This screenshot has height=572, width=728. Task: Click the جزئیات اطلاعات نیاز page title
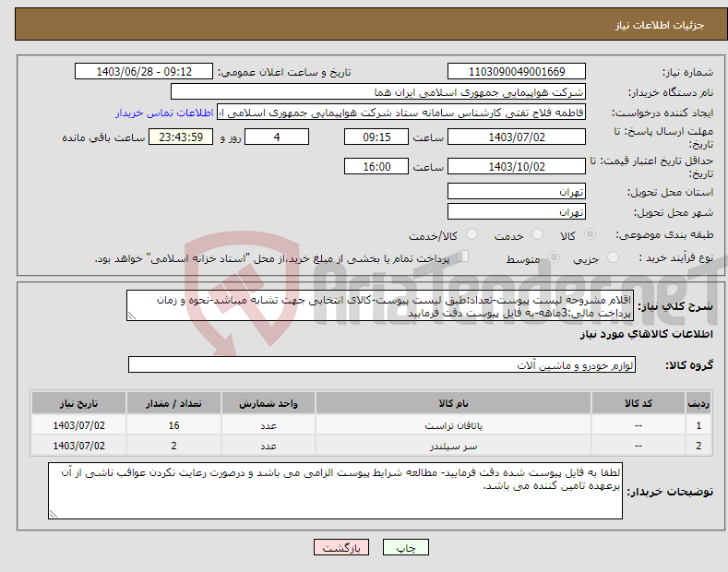coord(660,25)
